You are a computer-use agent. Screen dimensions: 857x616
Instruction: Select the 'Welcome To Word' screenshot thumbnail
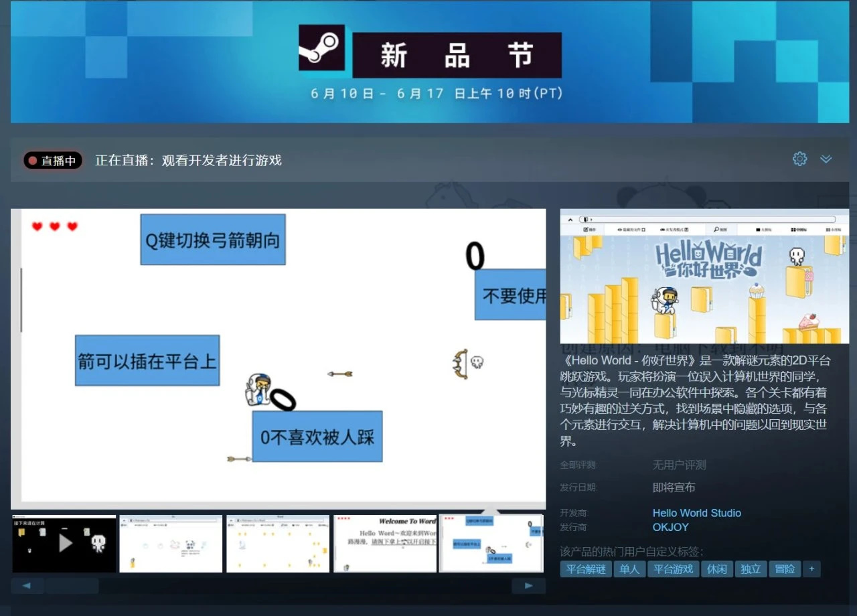pyautogui.click(x=385, y=543)
